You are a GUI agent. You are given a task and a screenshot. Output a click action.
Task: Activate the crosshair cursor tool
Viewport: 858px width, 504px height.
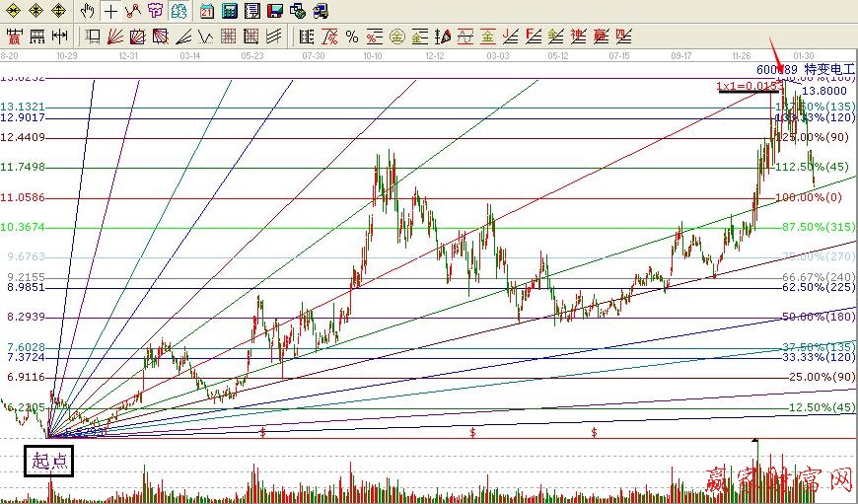pyautogui.click(x=110, y=12)
